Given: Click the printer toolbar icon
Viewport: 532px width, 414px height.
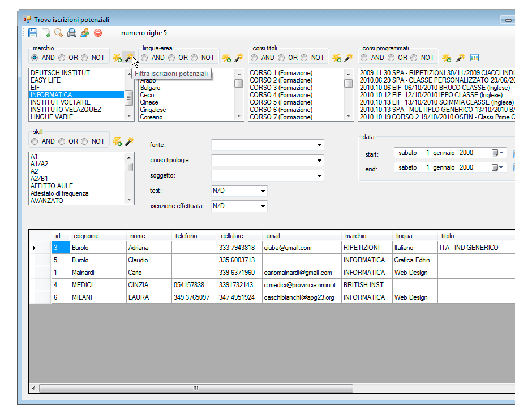Looking at the screenshot, I should [x=71, y=33].
